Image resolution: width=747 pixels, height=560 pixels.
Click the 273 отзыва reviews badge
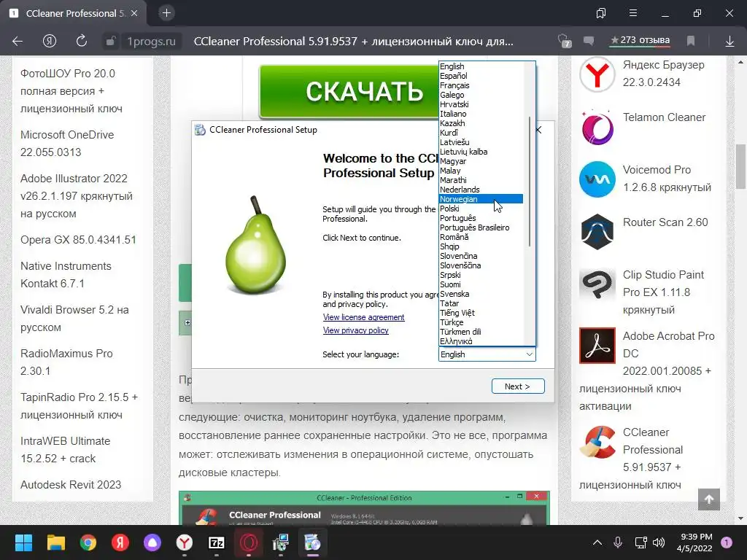(x=640, y=41)
